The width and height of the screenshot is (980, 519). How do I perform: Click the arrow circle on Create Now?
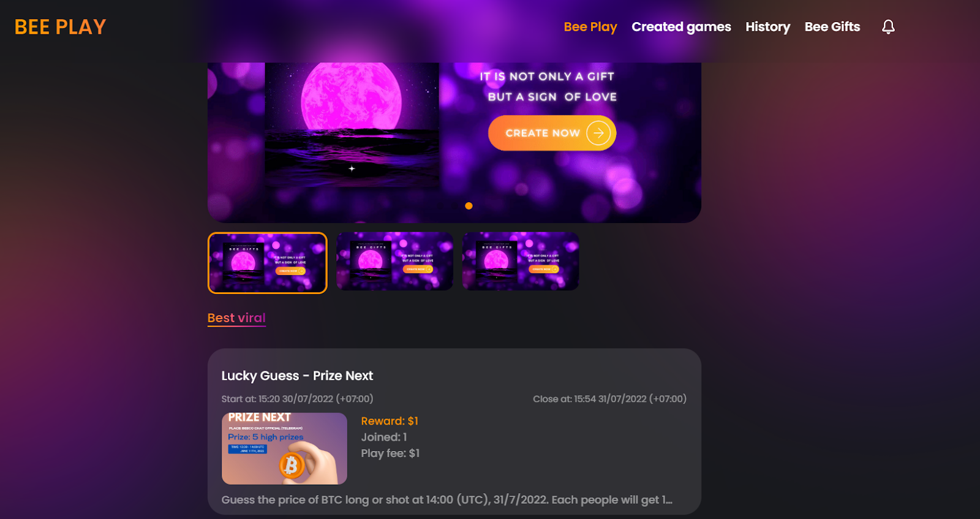tap(598, 133)
